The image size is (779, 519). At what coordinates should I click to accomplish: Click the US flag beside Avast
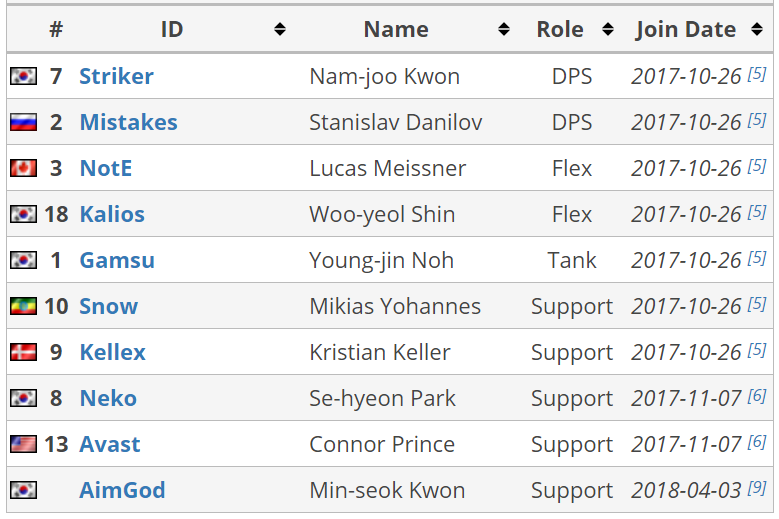[x=23, y=444]
